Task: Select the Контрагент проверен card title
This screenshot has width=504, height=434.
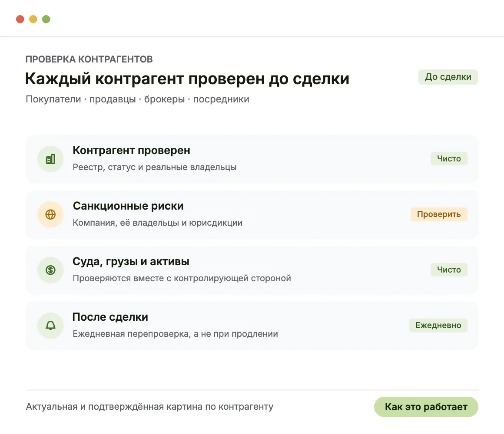Action: coord(132,150)
